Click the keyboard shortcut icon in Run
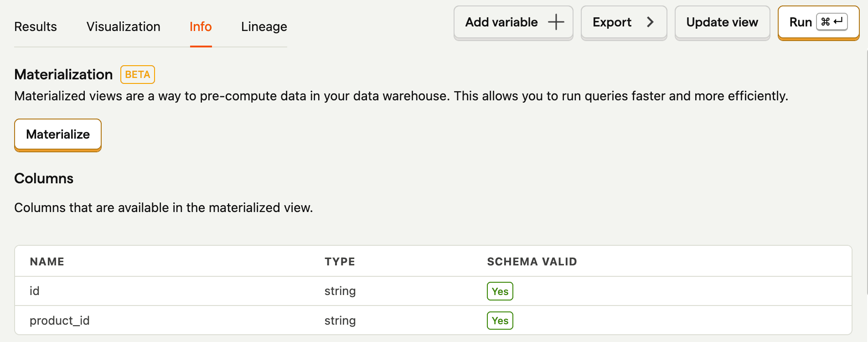Viewport: 868px width, 342px height. pyautogui.click(x=832, y=22)
